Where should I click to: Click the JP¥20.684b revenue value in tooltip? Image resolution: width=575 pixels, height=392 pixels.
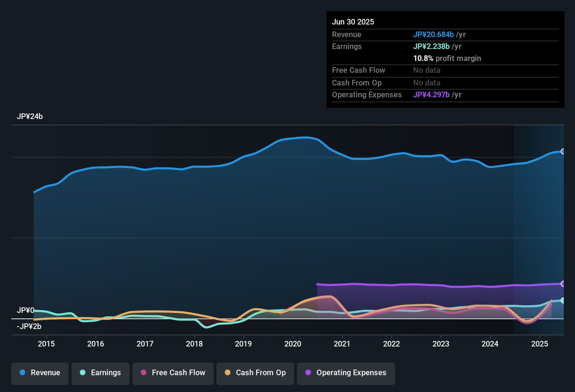(x=434, y=34)
